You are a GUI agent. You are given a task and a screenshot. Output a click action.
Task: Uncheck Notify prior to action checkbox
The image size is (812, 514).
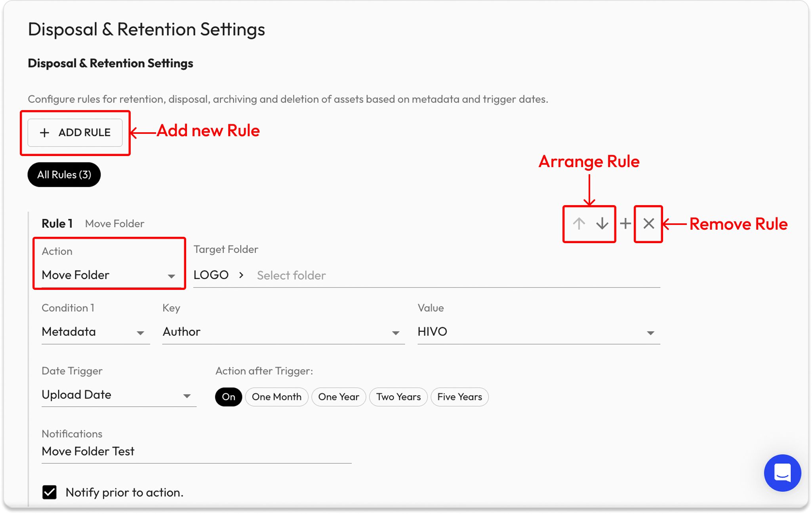(x=50, y=492)
